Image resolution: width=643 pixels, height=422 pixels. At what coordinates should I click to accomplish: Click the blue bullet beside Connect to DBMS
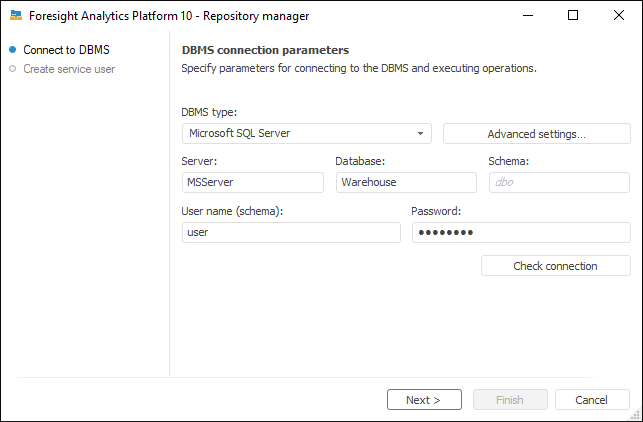click(12, 50)
